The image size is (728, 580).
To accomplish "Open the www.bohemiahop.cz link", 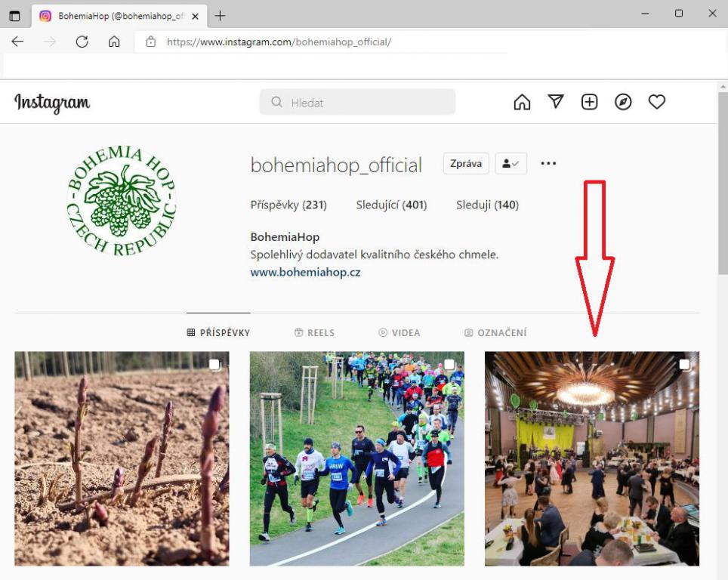I will pos(304,273).
